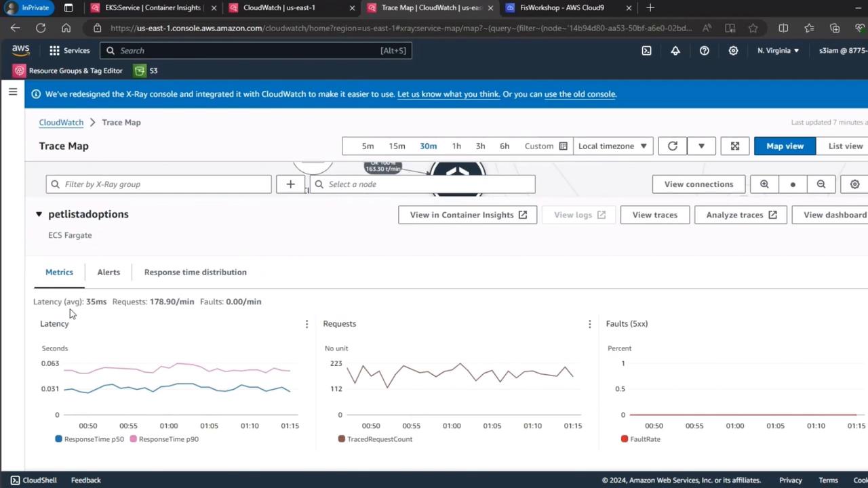Follow the CloudWatch breadcrumb link
The image size is (868, 488).
click(x=61, y=123)
